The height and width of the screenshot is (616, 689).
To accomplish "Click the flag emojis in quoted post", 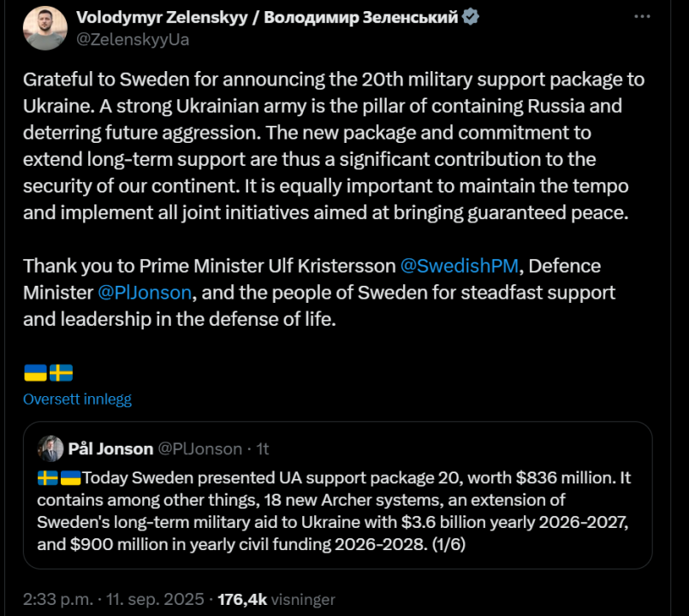I will click(x=59, y=477).
